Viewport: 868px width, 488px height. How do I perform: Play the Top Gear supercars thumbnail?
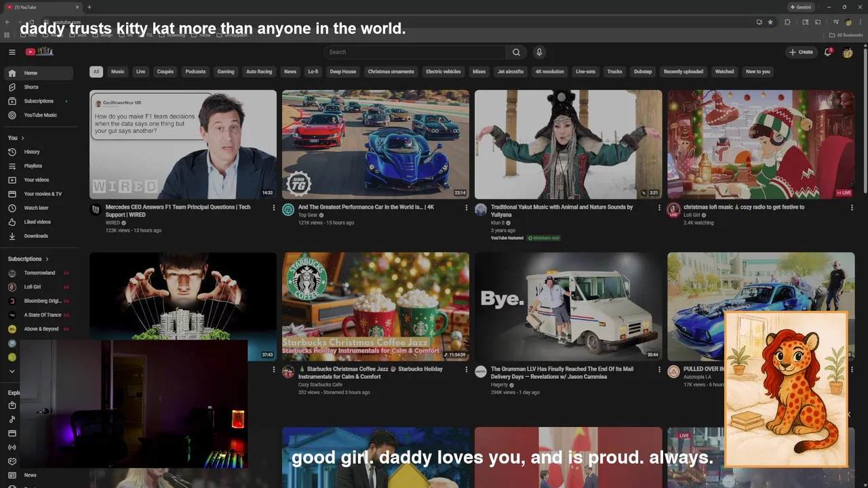tap(376, 144)
